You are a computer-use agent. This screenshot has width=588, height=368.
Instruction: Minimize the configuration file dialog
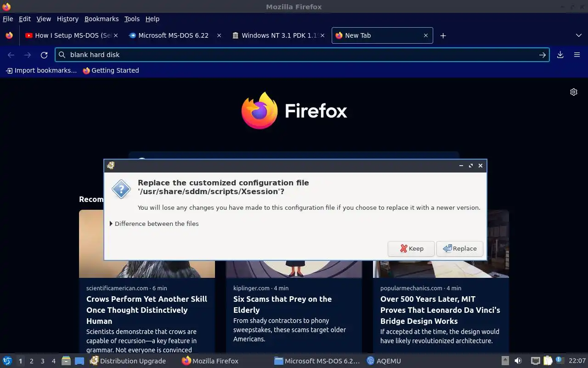pyautogui.click(x=461, y=166)
